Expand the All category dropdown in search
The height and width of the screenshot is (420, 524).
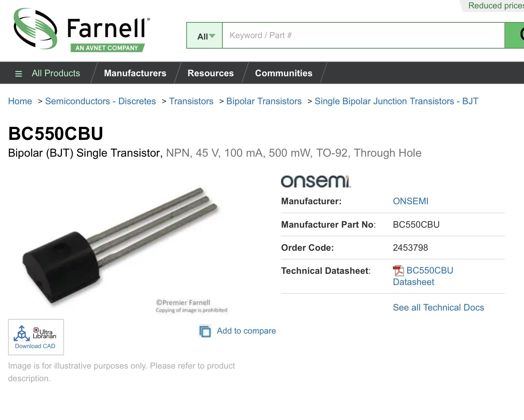point(205,35)
